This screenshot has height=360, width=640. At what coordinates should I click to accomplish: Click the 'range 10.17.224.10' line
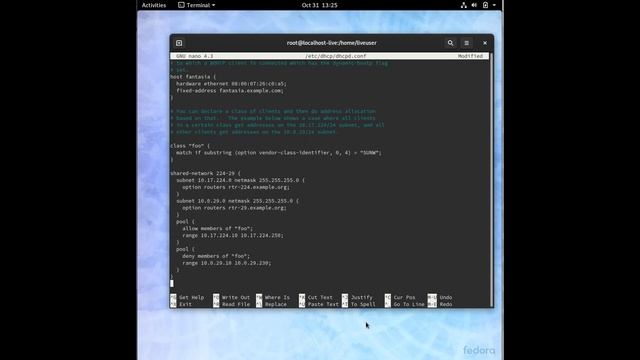(233, 236)
